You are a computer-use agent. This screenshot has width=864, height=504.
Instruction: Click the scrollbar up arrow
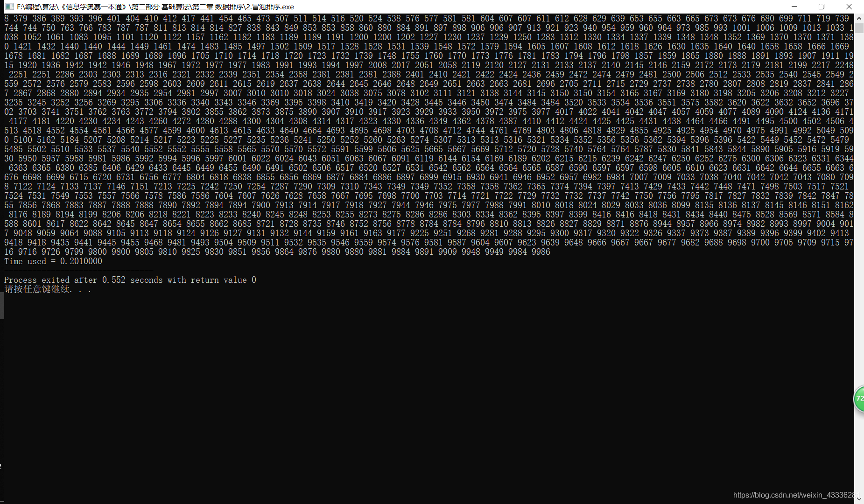pos(859,19)
